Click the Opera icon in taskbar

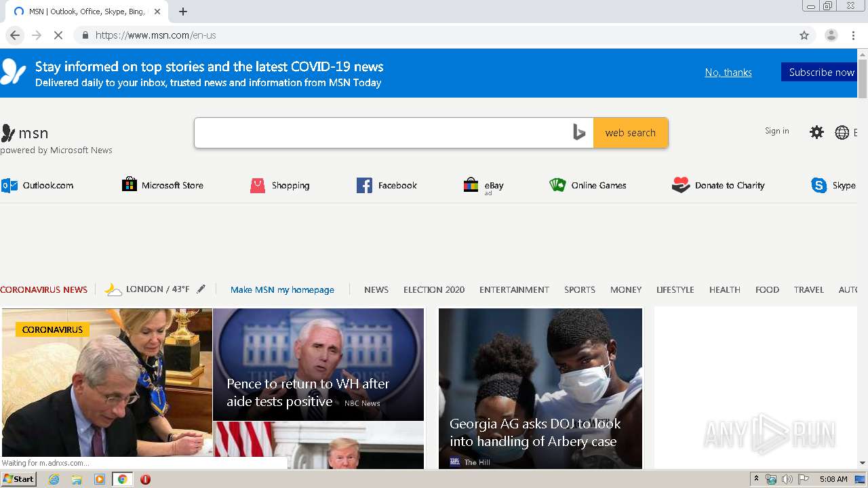tap(145, 479)
